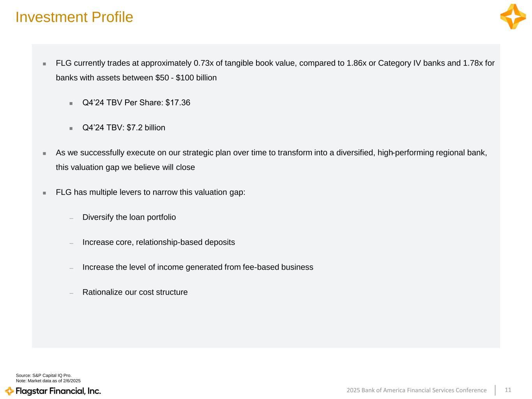Viewport: 532px width, 399px height.
Task: Click "Increase core, relationship-based deposits" text
Action: click(159, 242)
